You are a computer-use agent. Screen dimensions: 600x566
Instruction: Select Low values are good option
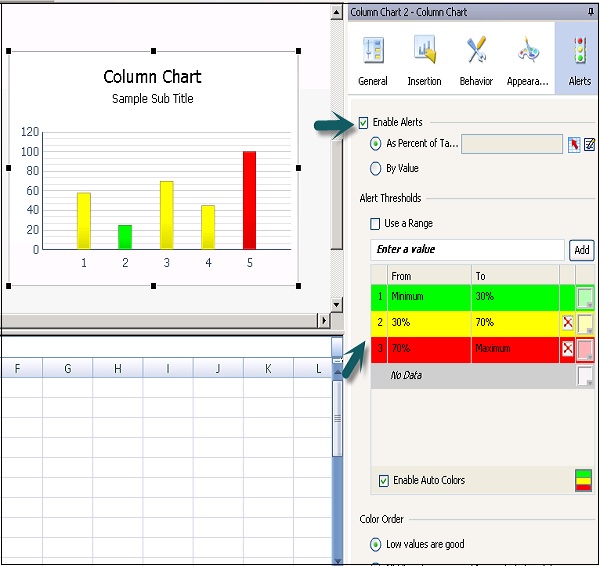tap(375, 545)
